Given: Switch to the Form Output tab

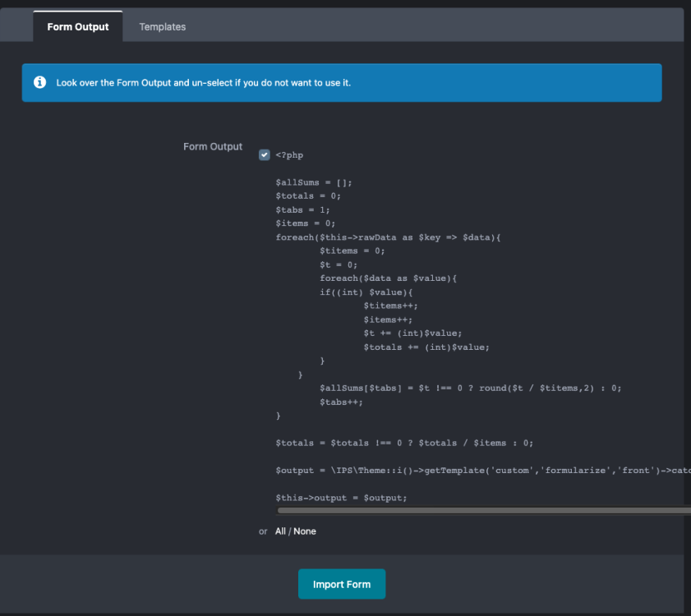Looking at the screenshot, I should coord(78,27).
